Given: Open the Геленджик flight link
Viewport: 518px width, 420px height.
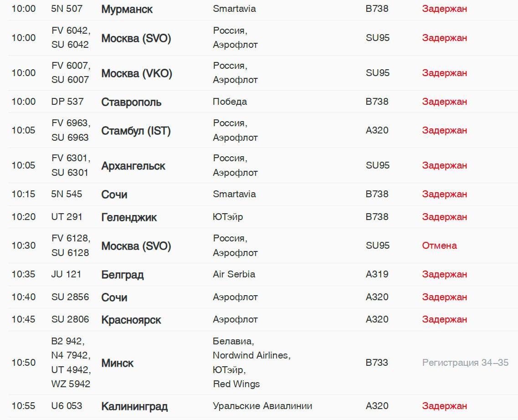Looking at the screenshot, I should coord(128,217).
